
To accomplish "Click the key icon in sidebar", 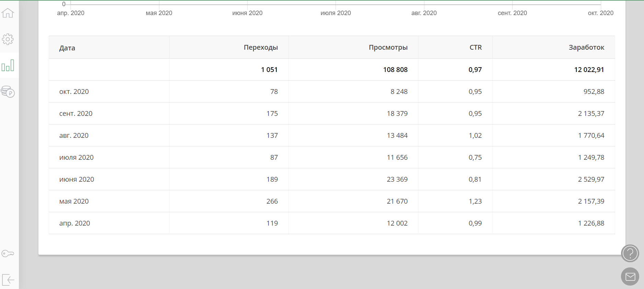I will point(8,254).
